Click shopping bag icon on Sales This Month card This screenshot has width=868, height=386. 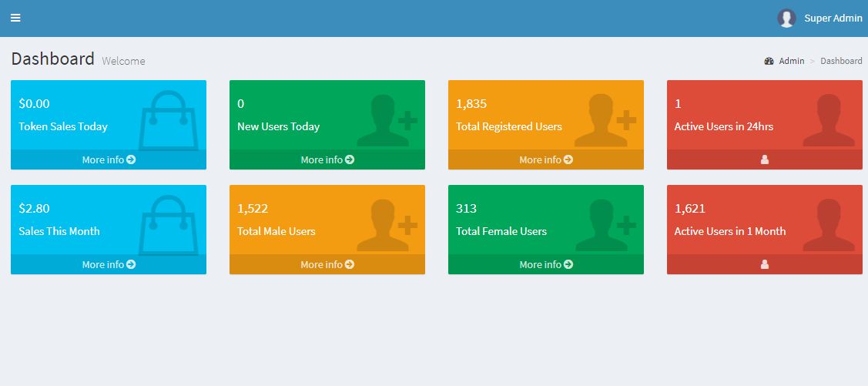168,226
